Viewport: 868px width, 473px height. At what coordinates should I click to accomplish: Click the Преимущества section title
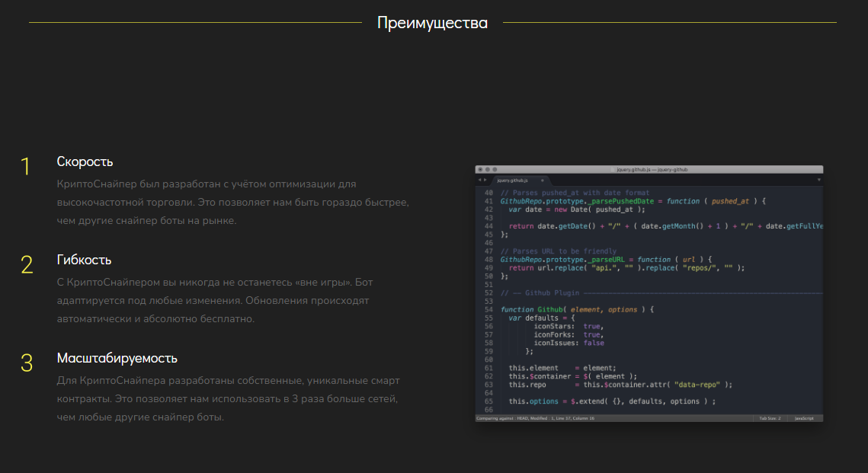coord(432,23)
